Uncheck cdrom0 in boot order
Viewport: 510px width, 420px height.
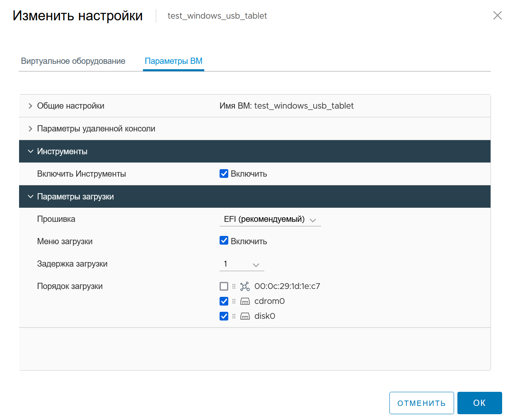[x=224, y=301]
